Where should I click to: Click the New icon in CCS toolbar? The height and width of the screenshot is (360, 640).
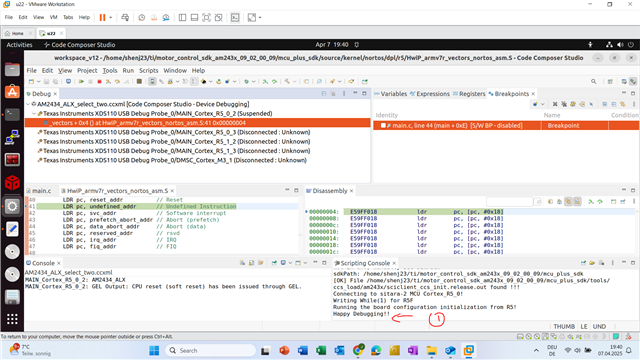31,81
